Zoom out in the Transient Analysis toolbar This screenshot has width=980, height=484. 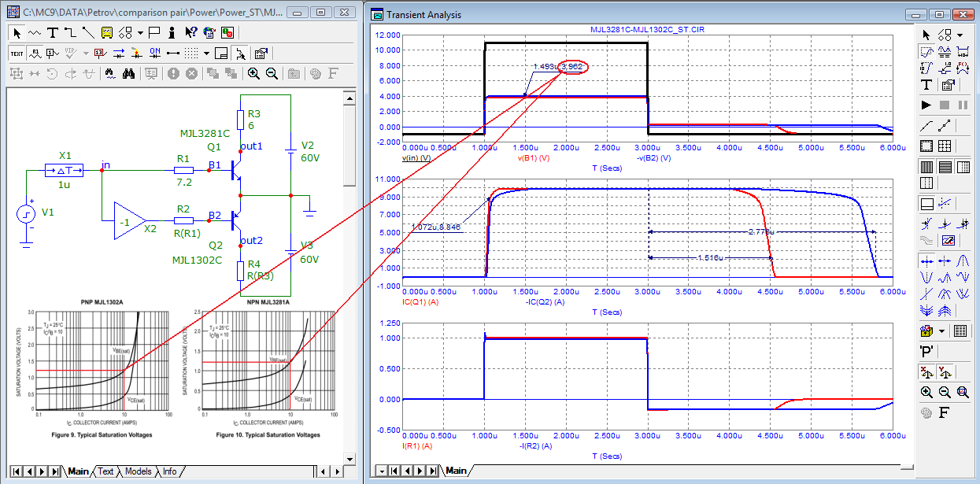coord(945,392)
